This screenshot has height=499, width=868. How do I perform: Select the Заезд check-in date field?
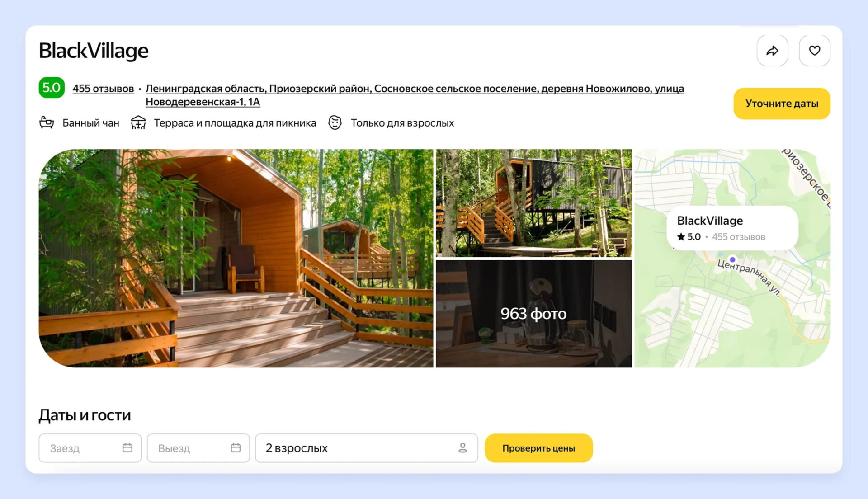[81, 448]
